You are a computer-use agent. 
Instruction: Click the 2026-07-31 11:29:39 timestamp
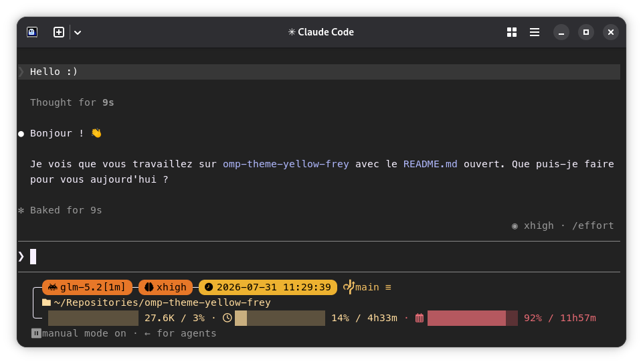[x=274, y=287]
